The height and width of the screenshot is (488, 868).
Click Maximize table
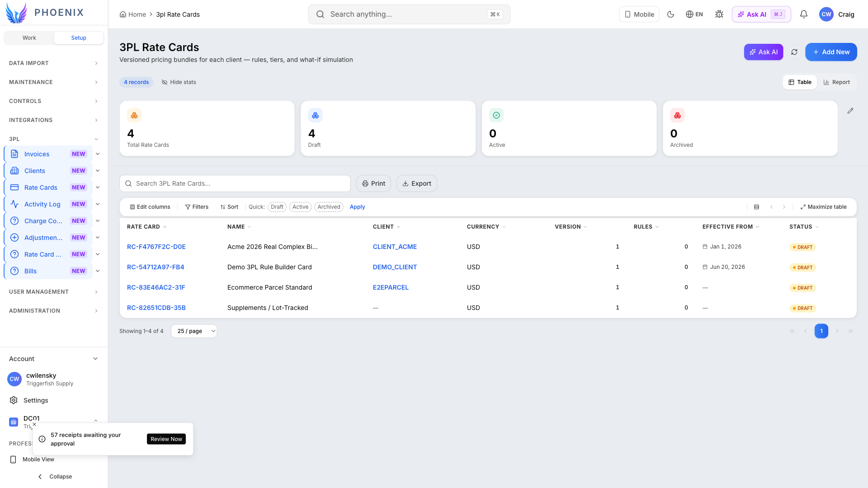[x=823, y=207]
